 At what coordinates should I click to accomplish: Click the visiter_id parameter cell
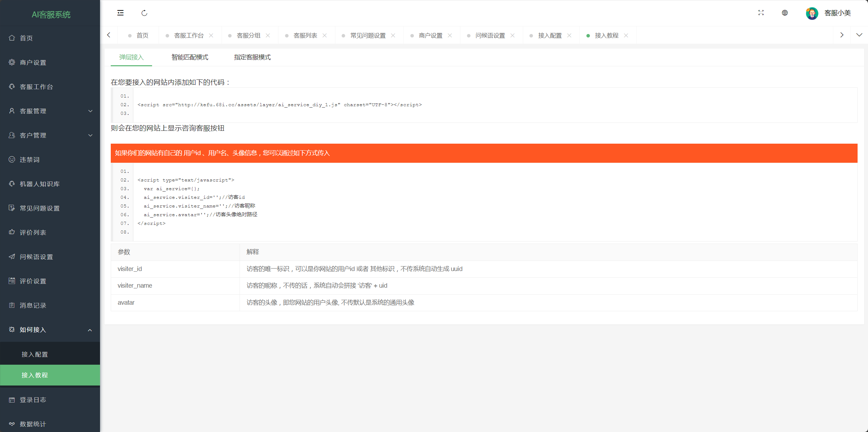(175, 269)
